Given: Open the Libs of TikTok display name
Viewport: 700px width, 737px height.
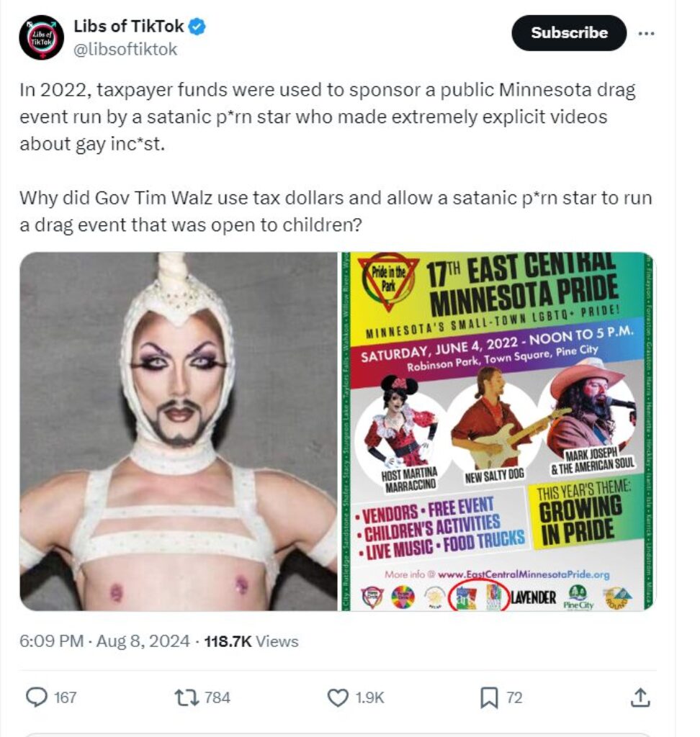Looking at the screenshot, I should pos(128,27).
